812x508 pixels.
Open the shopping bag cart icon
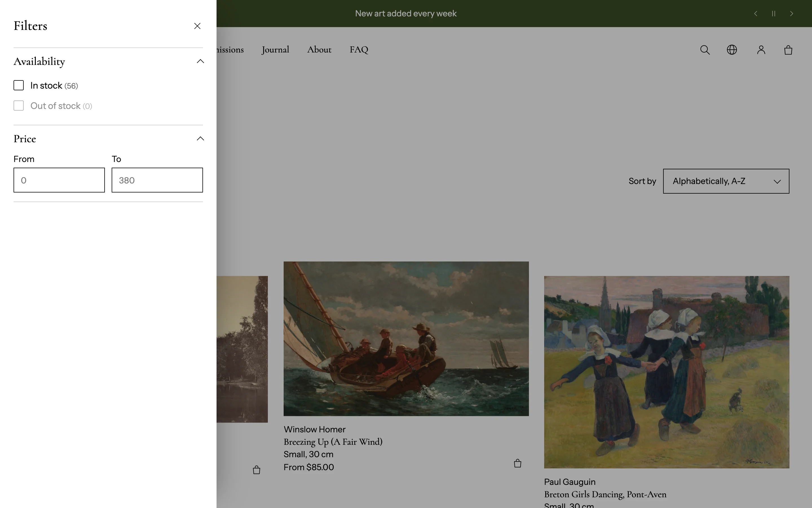tap(788, 50)
